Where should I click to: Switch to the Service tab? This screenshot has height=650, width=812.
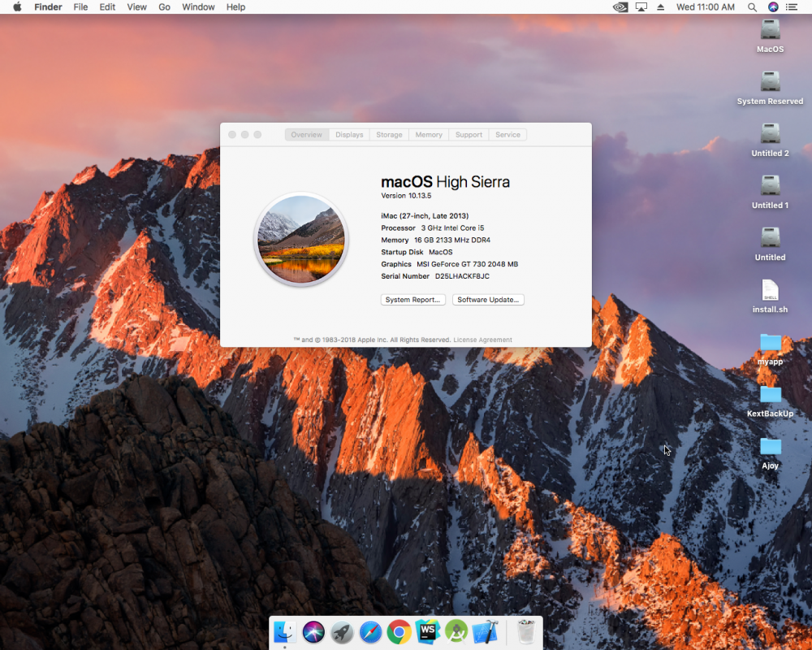(x=508, y=135)
